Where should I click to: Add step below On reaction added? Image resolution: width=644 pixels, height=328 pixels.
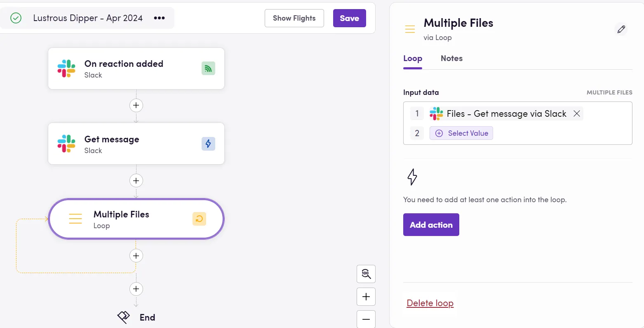click(136, 105)
